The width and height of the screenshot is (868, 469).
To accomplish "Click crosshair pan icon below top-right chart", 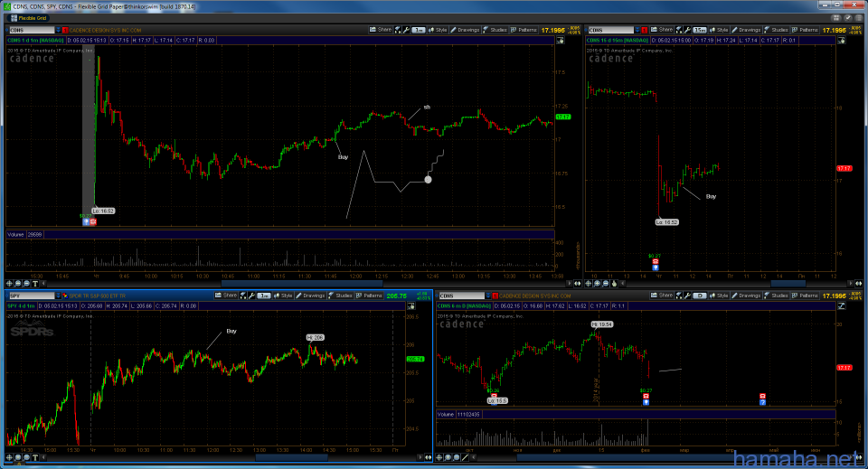I will (x=589, y=283).
